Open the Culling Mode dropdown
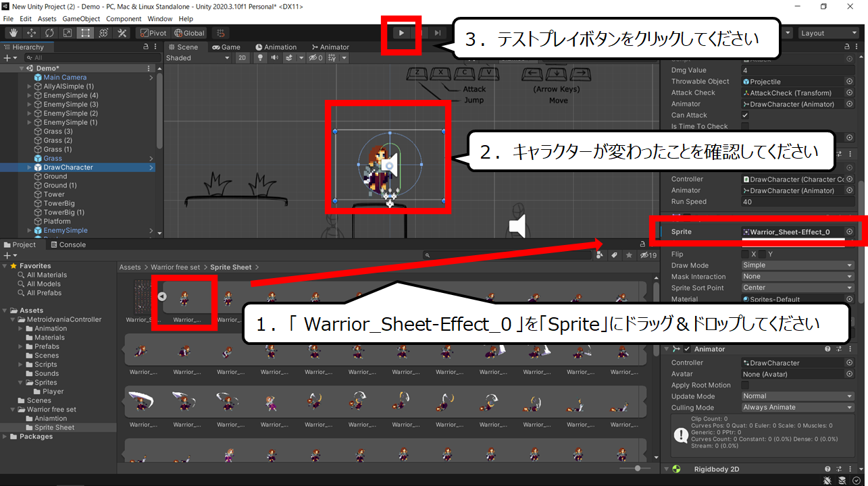Image resolution: width=868 pixels, height=486 pixels. (x=798, y=408)
